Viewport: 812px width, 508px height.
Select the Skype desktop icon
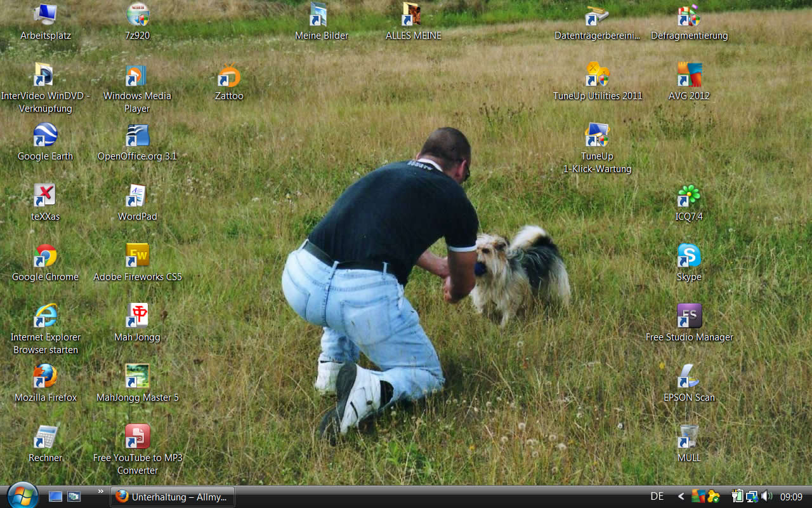point(689,256)
